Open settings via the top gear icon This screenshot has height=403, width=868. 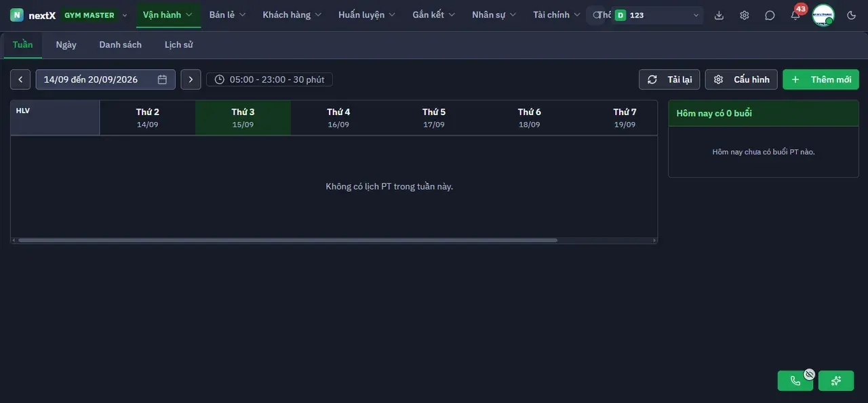tap(745, 15)
